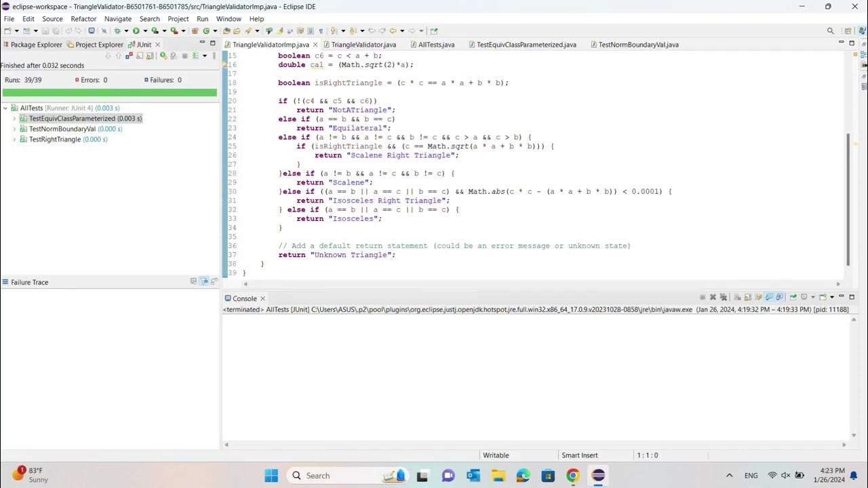Close the Console view tab
Screen dimensions: 868x488
[262, 298]
